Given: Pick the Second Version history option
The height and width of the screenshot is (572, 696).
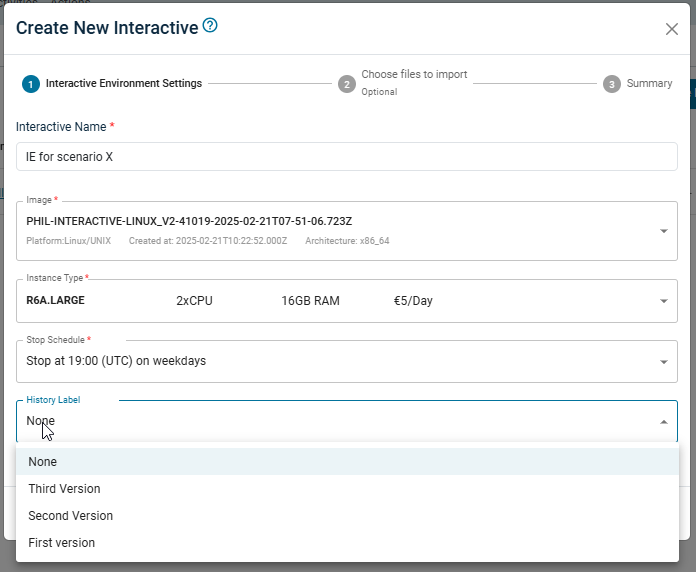Looking at the screenshot, I should tap(70, 516).
